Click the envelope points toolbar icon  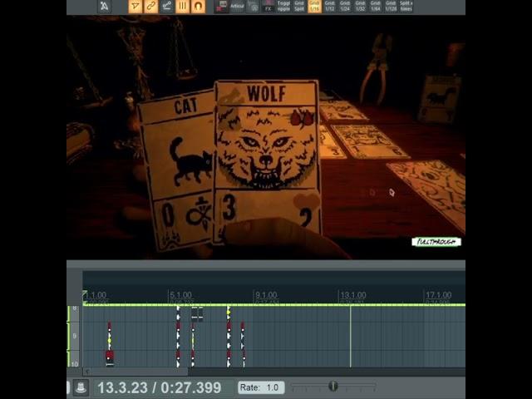coord(166,7)
